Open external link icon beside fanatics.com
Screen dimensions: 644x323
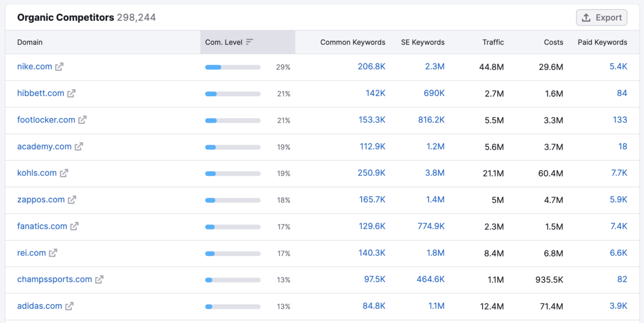[74, 226]
